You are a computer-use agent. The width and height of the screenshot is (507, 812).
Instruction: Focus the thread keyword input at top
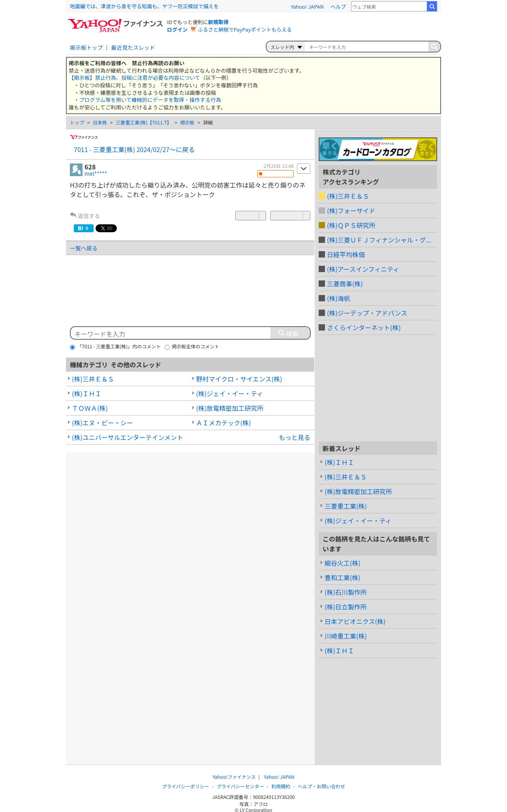pyautogui.click(x=366, y=47)
